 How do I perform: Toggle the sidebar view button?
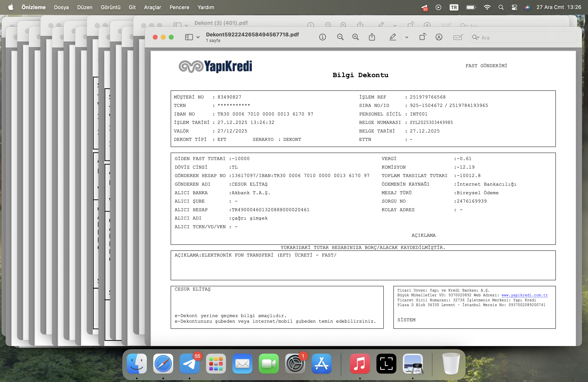[x=189, y=37]
